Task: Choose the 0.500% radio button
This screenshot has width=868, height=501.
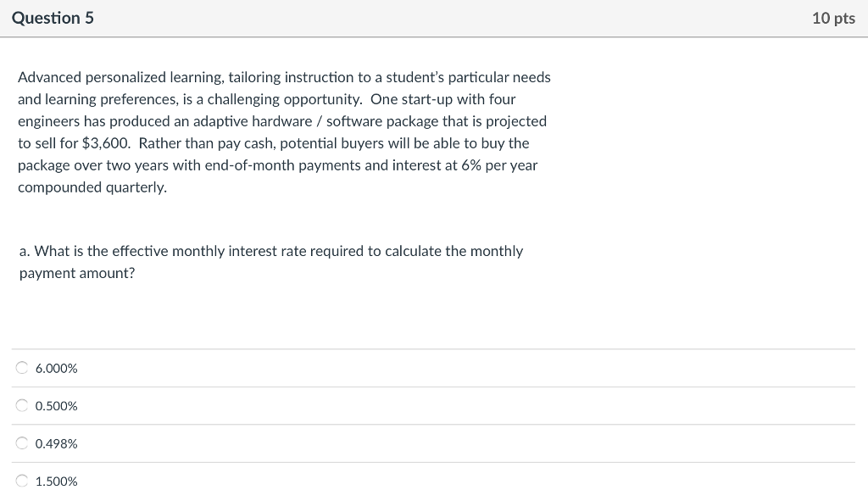Action: tap(21, 405)
